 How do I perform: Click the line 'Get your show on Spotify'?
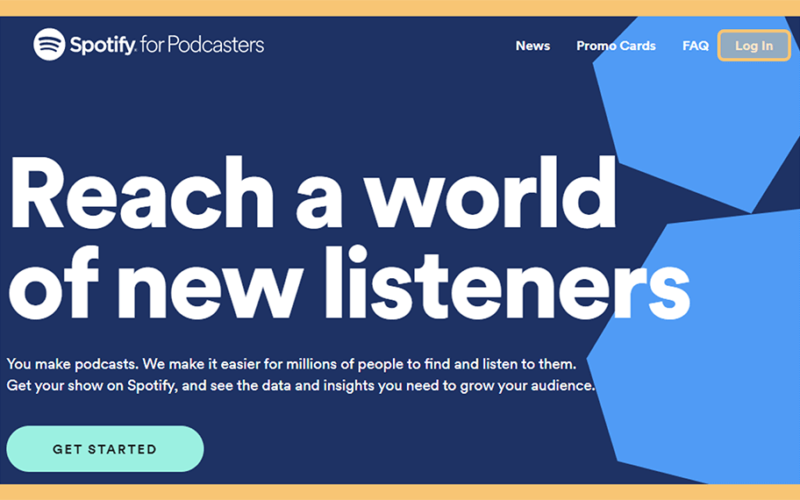[x=301, y=385]
